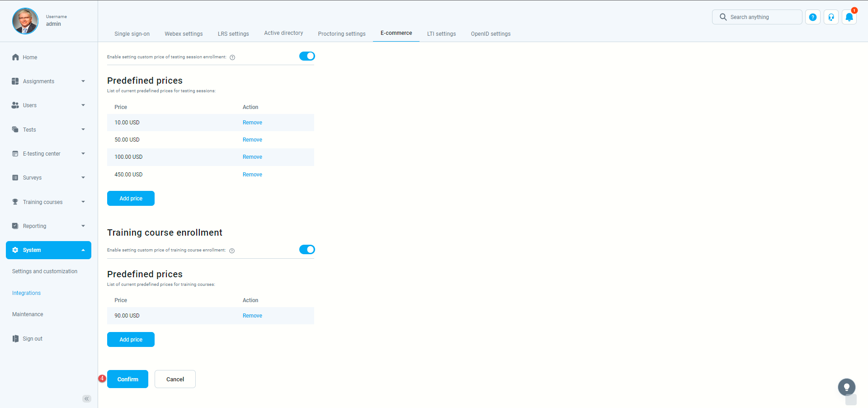Click the notifications bell icon
This screenshot has height=408, width=868.
coord(849,17)
